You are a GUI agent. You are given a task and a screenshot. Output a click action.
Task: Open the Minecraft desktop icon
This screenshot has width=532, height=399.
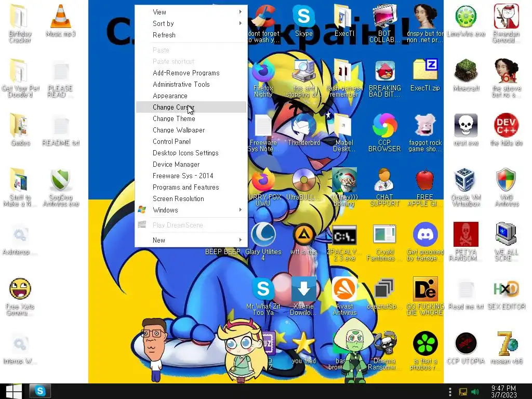tap(466, 71)
